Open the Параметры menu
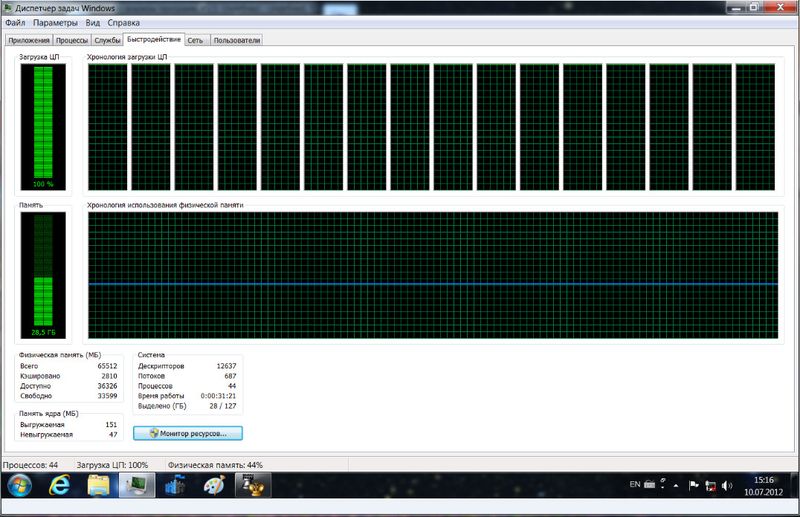 [55, 23]
